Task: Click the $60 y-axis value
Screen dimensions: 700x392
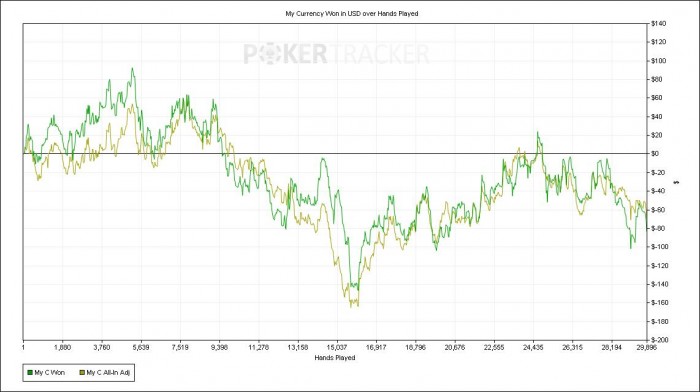Action: tap(657, 98)
